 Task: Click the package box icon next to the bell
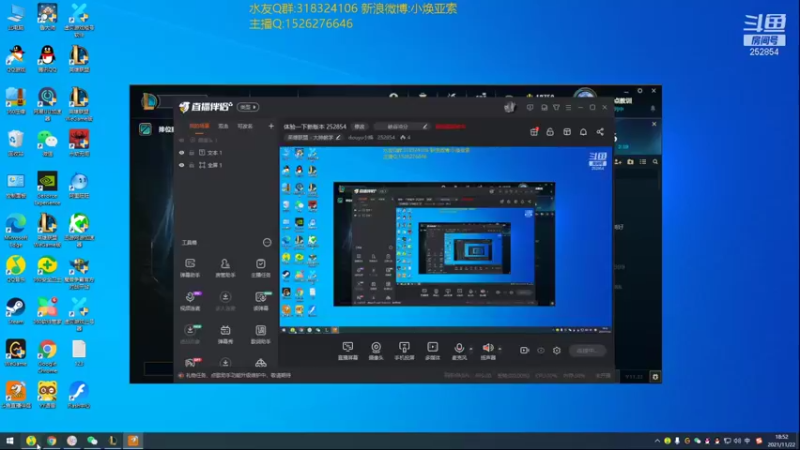tap(567, 132)
